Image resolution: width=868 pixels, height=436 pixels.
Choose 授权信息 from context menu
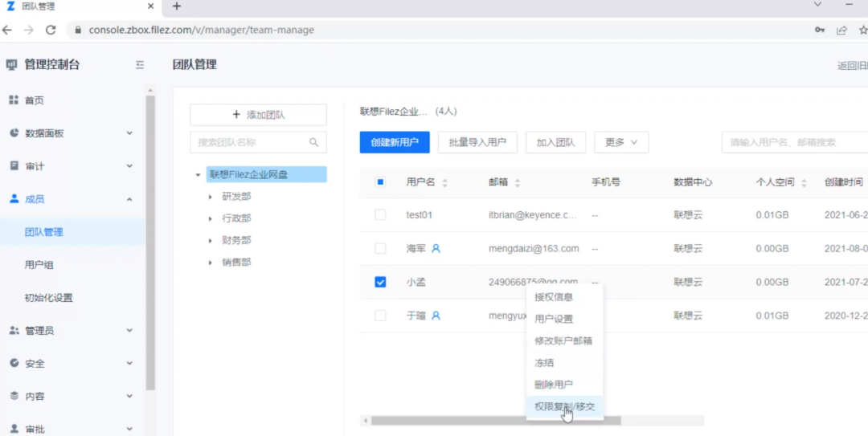(564, 297)
